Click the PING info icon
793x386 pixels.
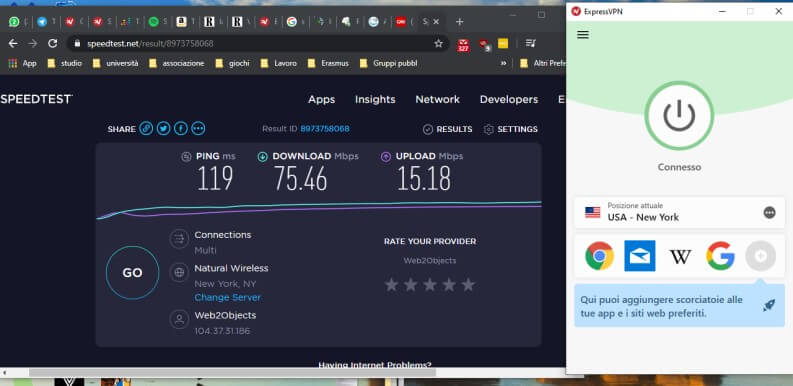[186, 157]
